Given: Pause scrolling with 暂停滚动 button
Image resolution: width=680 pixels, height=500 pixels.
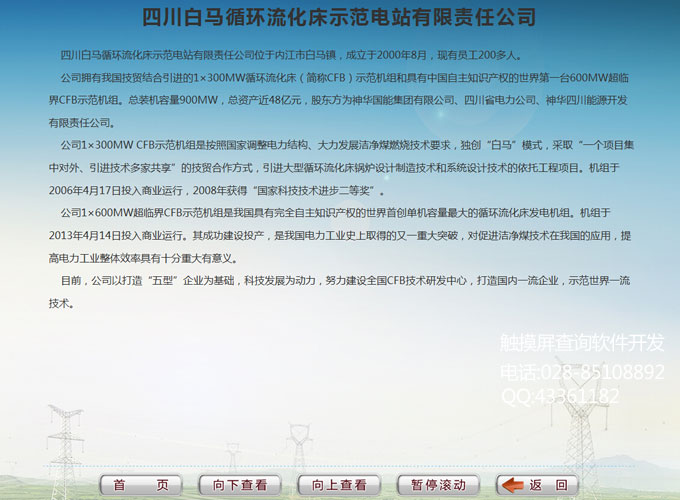Looking at the screenshot, I should pos(438,484).
